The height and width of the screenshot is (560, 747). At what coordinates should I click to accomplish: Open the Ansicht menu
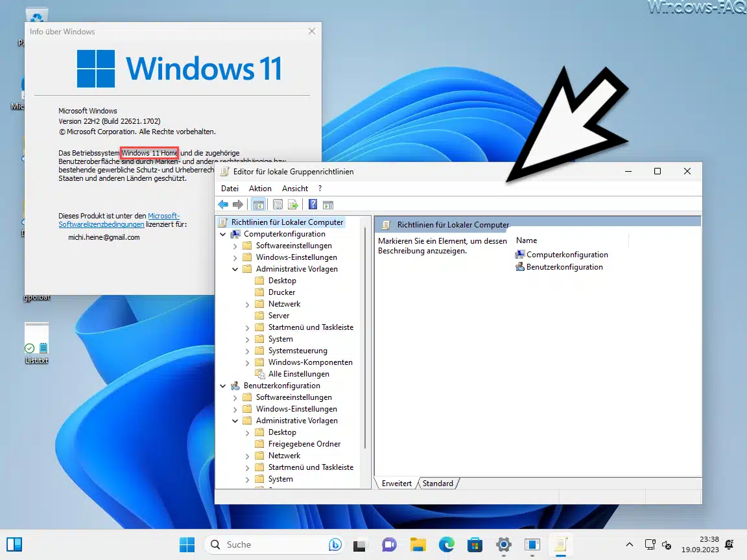tap(295, 189)
